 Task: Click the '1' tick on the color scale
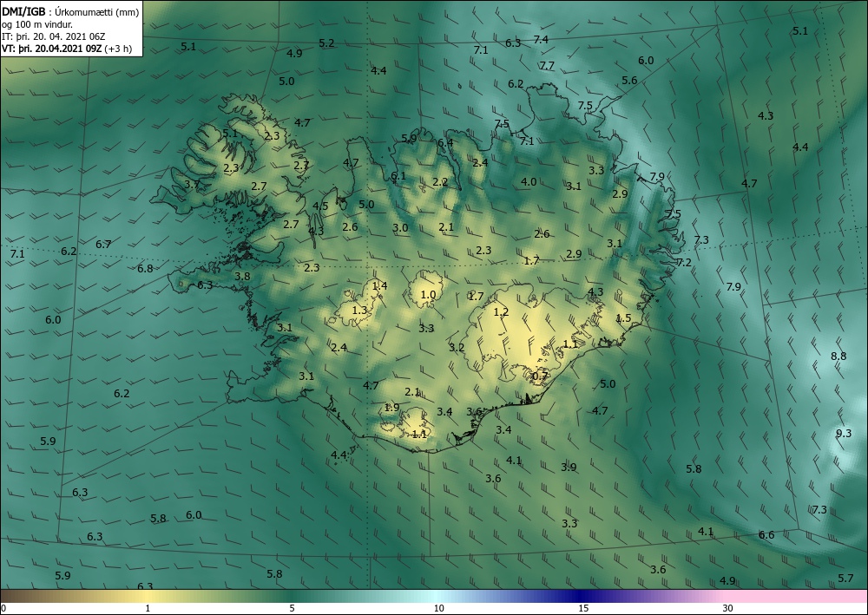coord(148,608)
